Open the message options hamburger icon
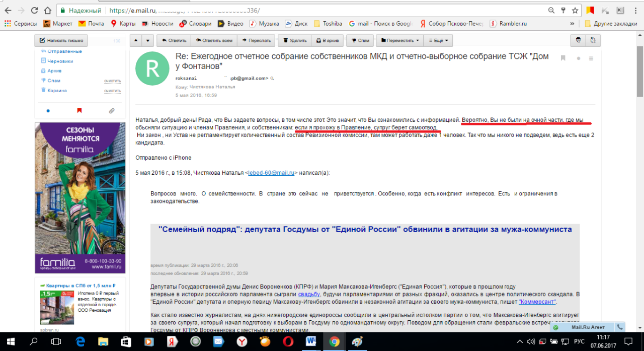This screenshot has height=351, width=644. pos(592,58)
